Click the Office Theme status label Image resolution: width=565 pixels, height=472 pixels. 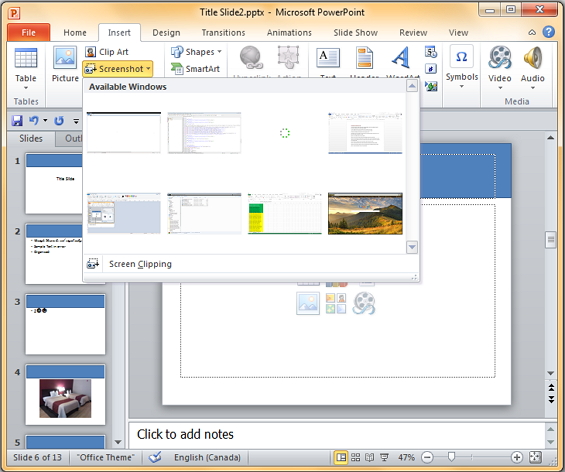pos(105,457)
